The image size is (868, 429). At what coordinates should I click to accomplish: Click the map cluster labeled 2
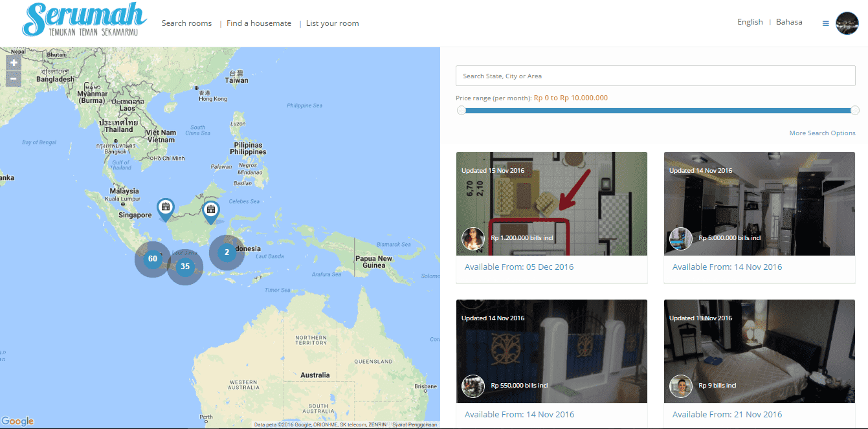point(227,252)
